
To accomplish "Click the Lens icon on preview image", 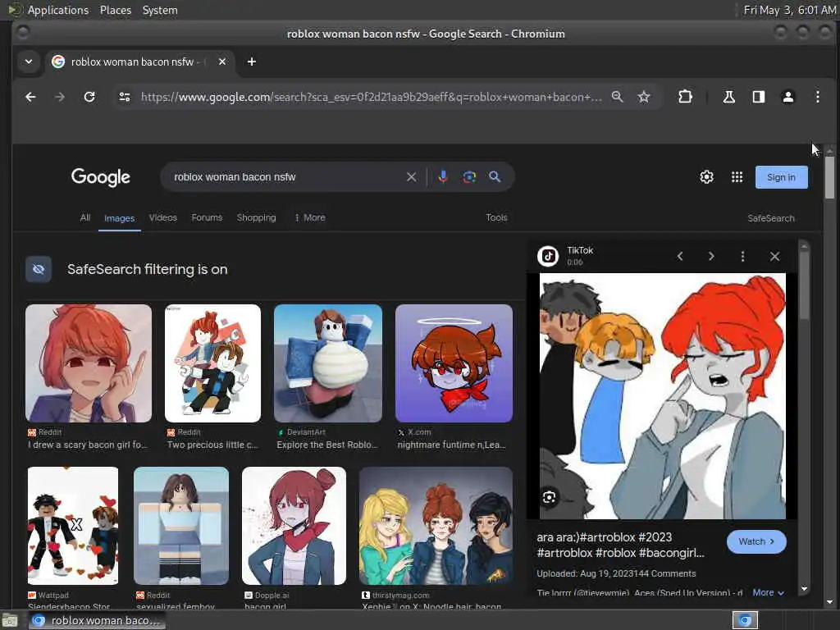I will pyautogui.click(x=549, y=498).
